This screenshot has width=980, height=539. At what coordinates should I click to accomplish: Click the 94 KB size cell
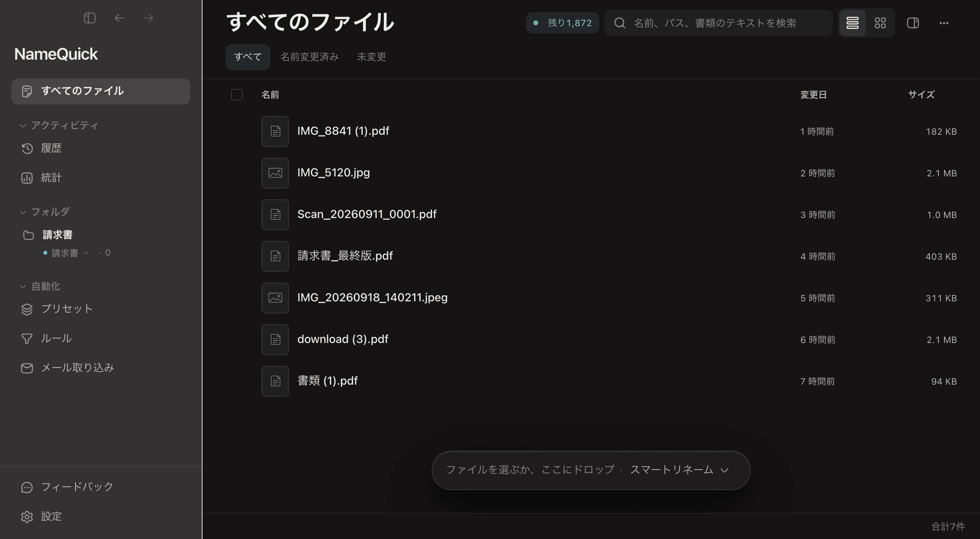click(944, 381)
